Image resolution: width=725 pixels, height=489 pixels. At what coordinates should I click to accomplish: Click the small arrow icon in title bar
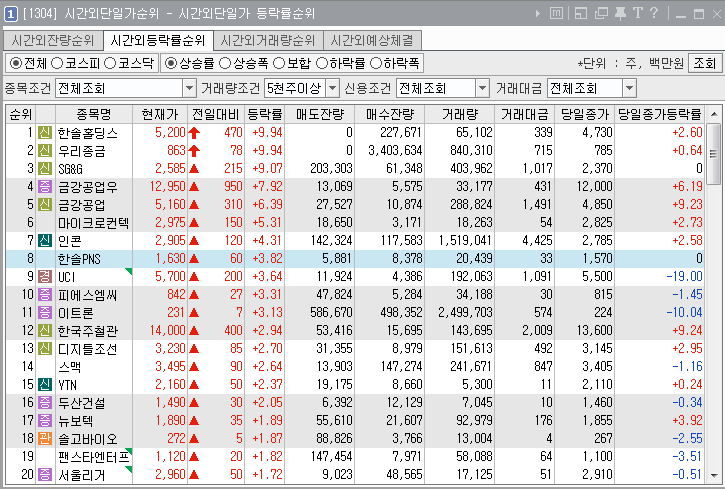537,14
